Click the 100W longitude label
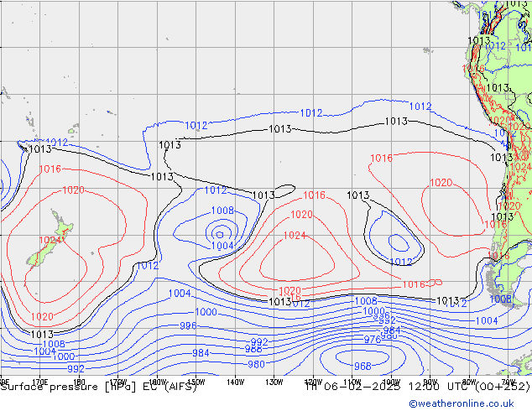Viewport: 532px width, 411px height. (x=391, y=382)
